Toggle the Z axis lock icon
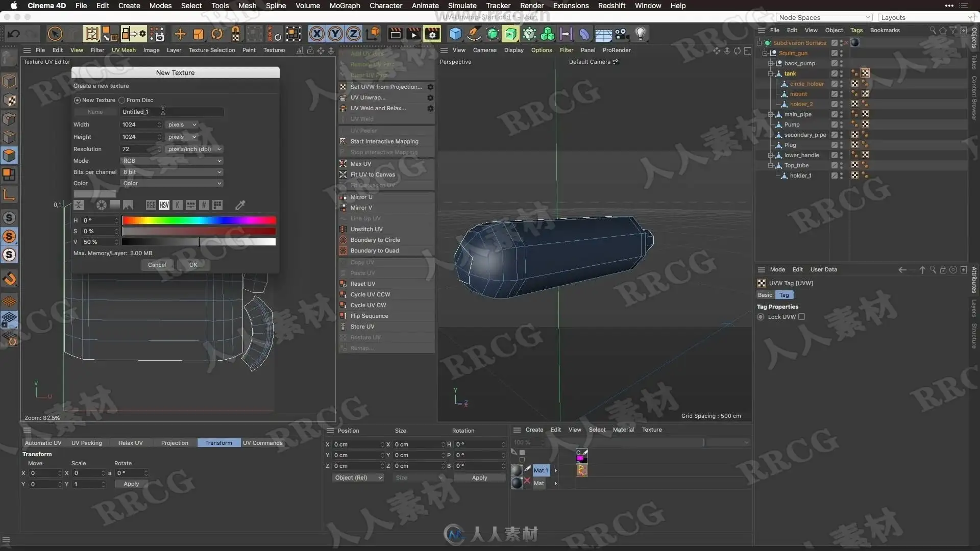980x551 pixels. (354, 34)
